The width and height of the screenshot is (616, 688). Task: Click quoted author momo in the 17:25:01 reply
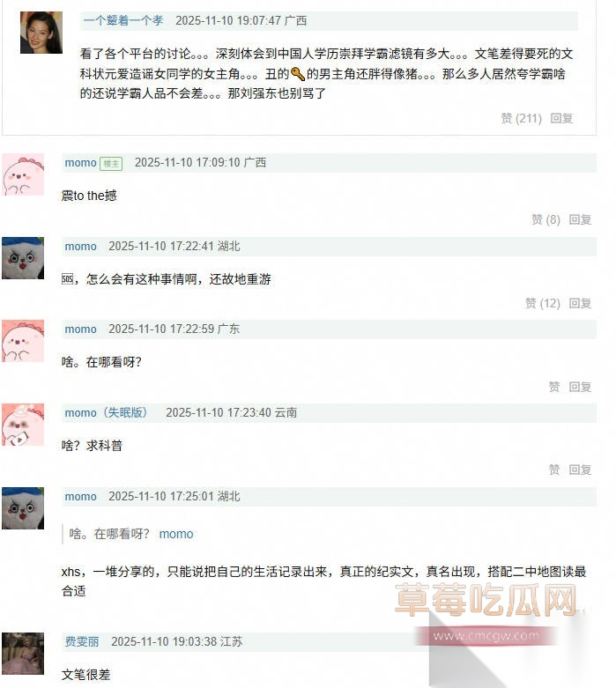(x=176, y=534)
